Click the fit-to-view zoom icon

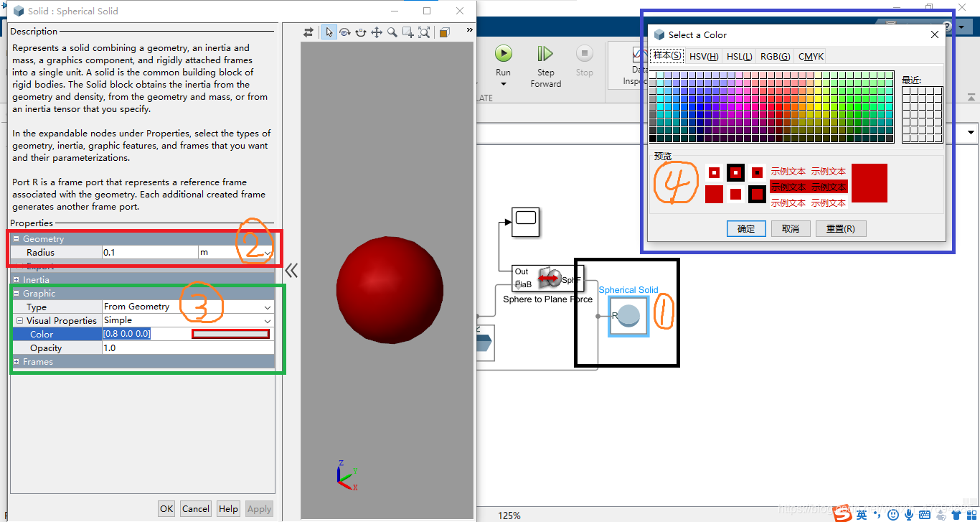424,32
